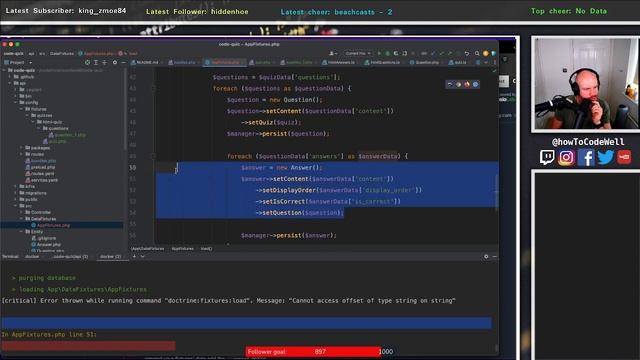The height and width of the screenshot is (360, 640).
Task: Select opened file locate icon in Project panel
Action: tap(87, 62)
